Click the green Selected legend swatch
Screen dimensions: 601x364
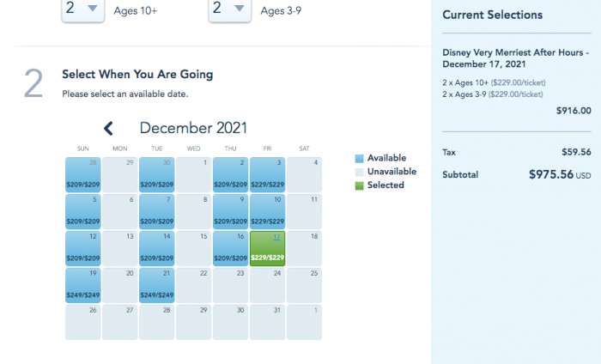click(x=359, y=185)
